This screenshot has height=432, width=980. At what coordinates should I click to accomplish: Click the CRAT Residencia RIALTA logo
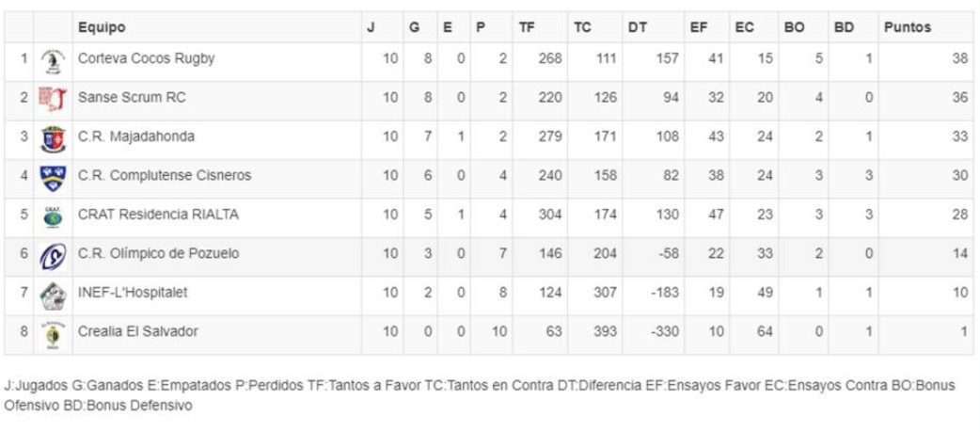[x=53, y=216]
